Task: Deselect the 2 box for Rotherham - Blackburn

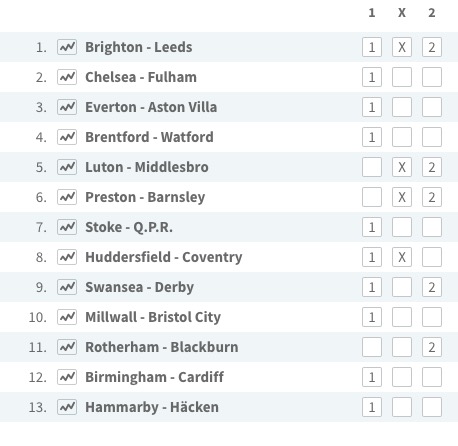Action: [432, 347]
